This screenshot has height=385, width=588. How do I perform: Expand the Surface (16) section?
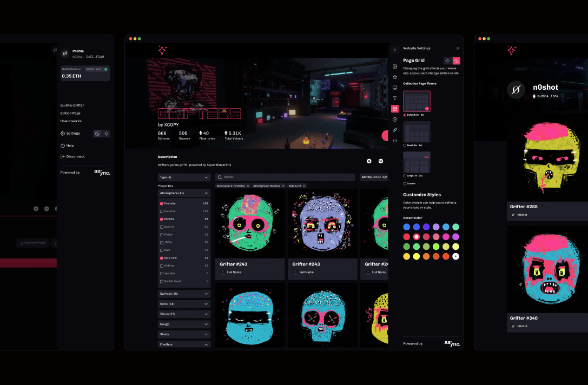(184, 294)
